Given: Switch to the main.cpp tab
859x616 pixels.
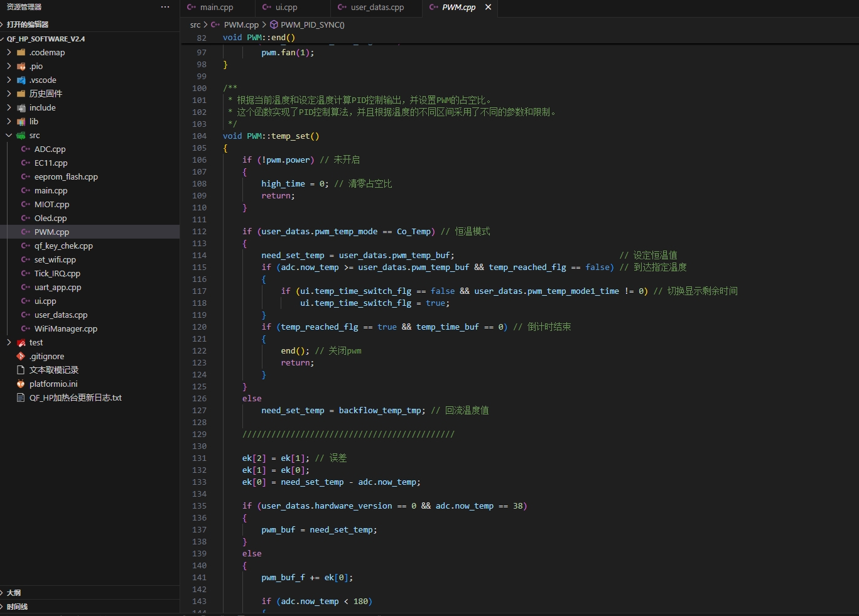Looking at the screenshot, I should [216, 7].
